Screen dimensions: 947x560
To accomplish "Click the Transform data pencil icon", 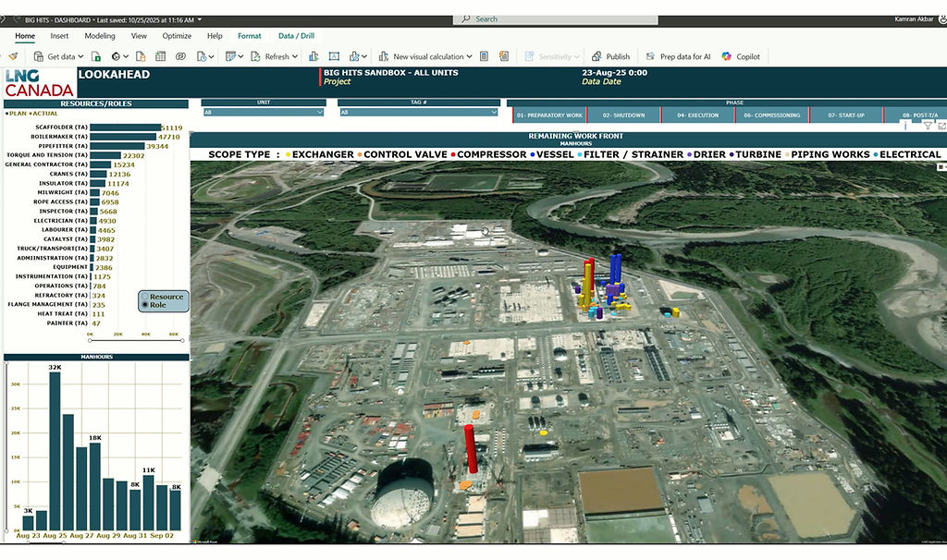I will tap(230, 56).
